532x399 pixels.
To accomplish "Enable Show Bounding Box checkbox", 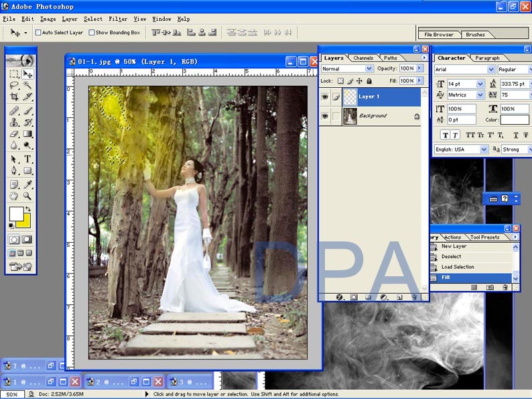I will (92, 33).
